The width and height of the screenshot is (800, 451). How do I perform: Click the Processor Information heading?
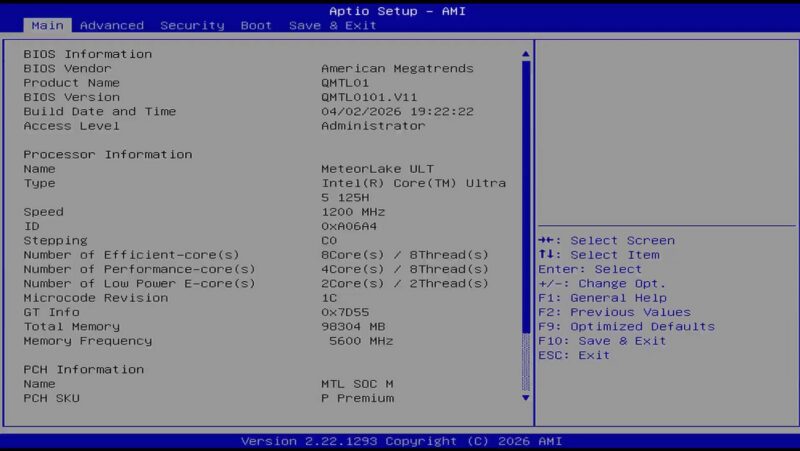coord(108,155)
